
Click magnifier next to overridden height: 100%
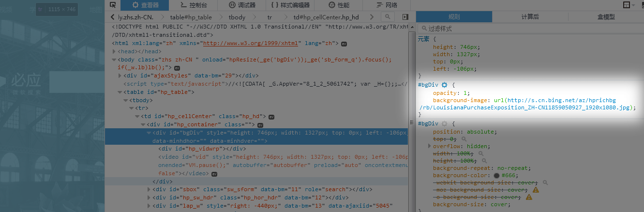(484, 161)
